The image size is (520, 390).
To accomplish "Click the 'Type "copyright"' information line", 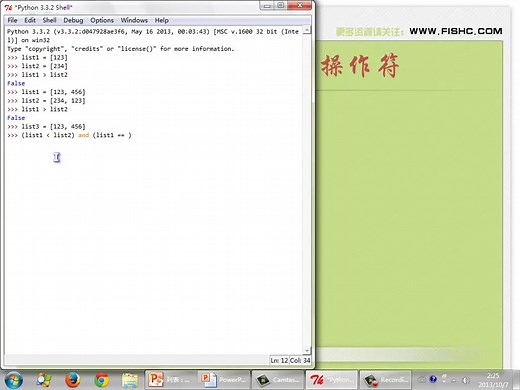I will click(121, 49).
